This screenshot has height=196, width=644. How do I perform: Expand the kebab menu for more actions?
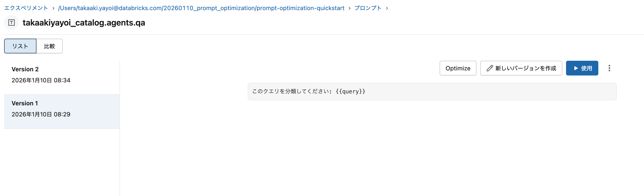click(x=609, y=68)
